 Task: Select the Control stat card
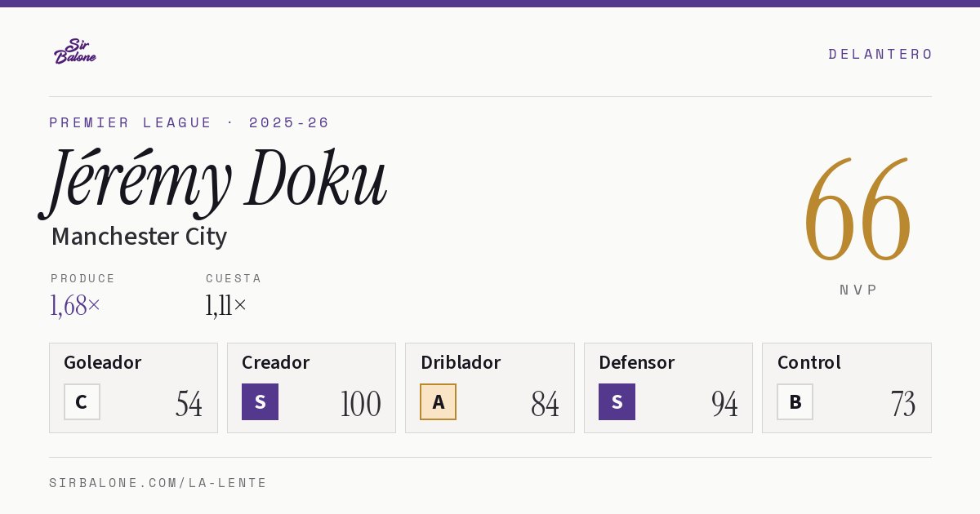(847, 388)
